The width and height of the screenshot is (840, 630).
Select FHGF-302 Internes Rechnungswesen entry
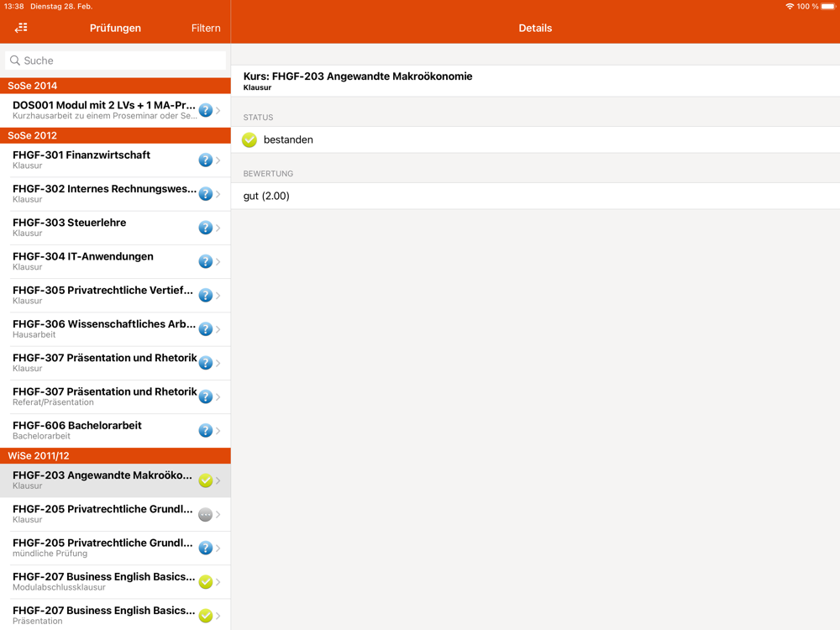[115, 194]
